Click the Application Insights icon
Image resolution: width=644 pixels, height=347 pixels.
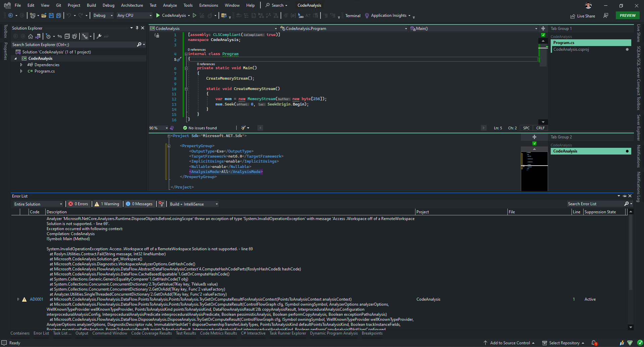[367, 15]
